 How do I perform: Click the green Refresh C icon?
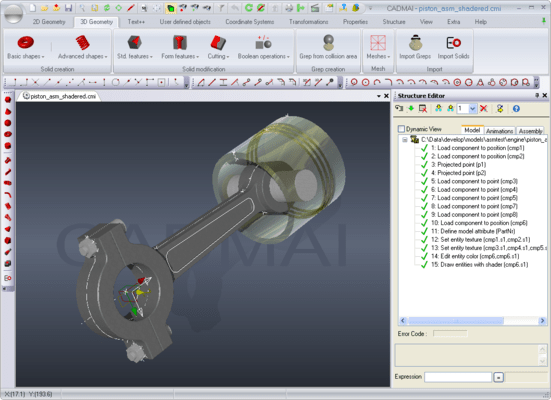coord(249,7)
